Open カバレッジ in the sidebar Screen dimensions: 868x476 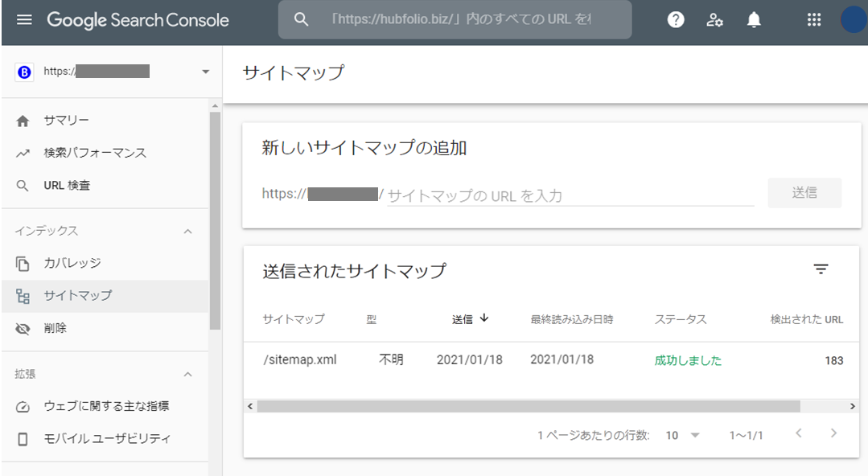(x=105, y=264)
